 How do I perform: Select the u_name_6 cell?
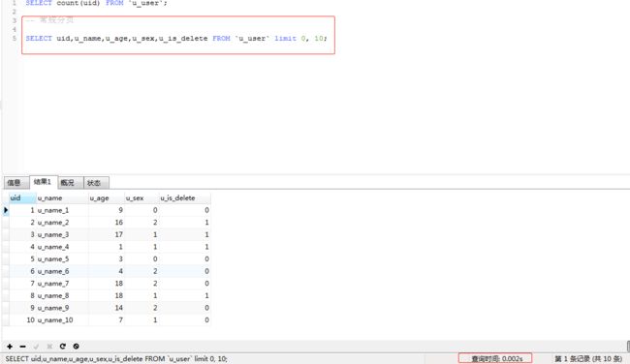point(62,271)
